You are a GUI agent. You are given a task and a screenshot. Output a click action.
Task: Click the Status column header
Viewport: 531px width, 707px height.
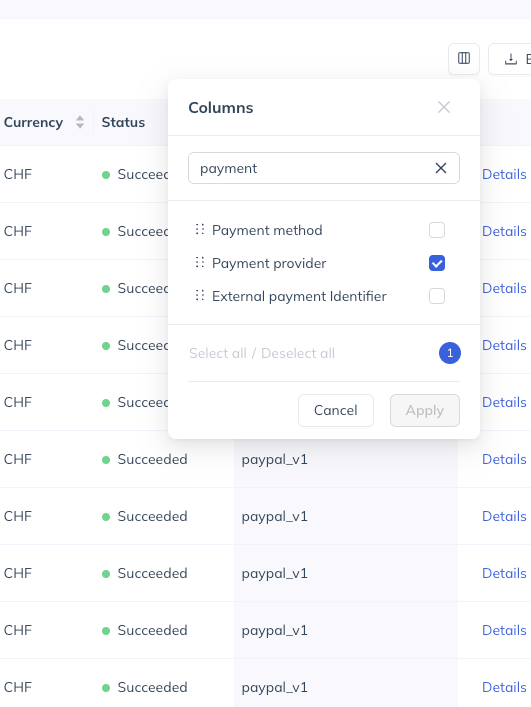(x=123, y=122)
